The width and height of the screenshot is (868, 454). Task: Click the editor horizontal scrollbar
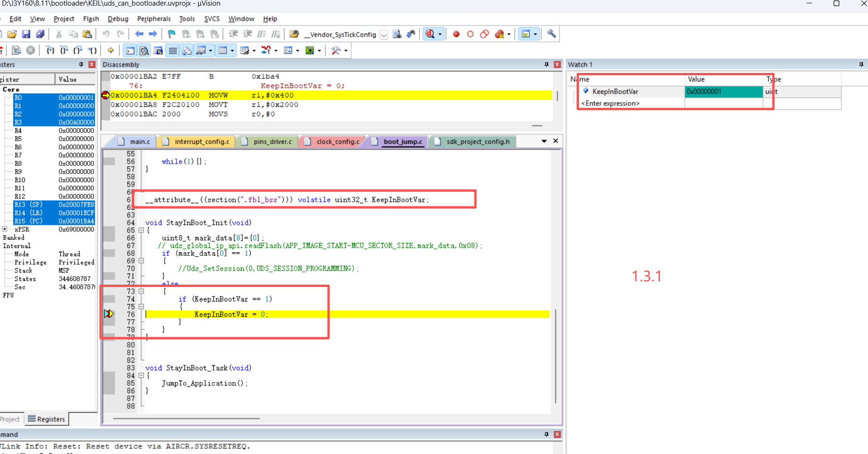(x=186, y=418)
